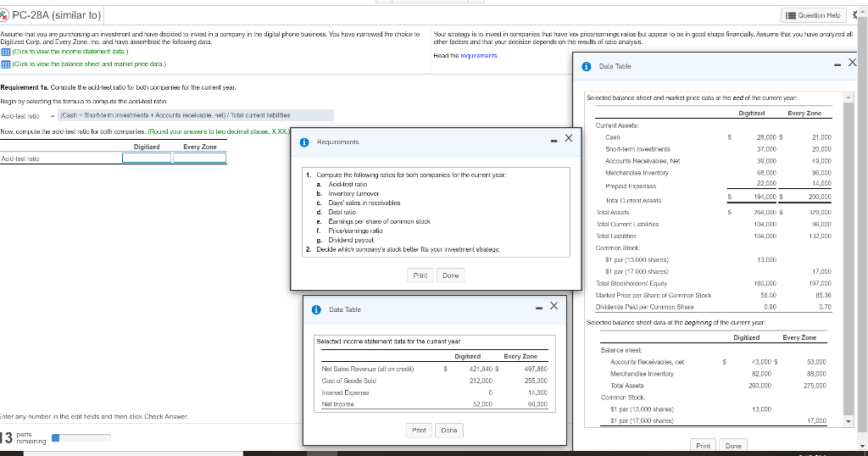Click the PC-28A (similar to) title

57,15
